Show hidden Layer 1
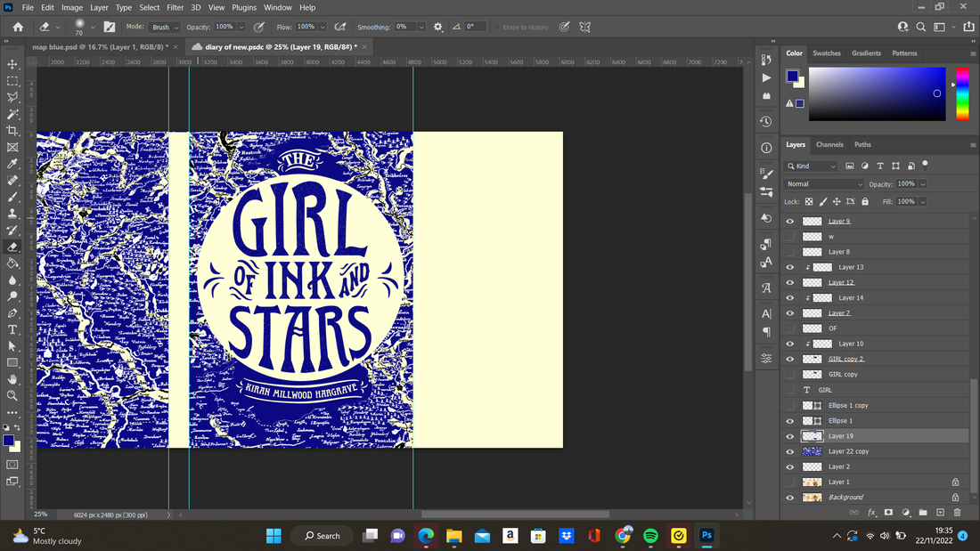This screenshot has width=980, height=551. tap(790, 482)
